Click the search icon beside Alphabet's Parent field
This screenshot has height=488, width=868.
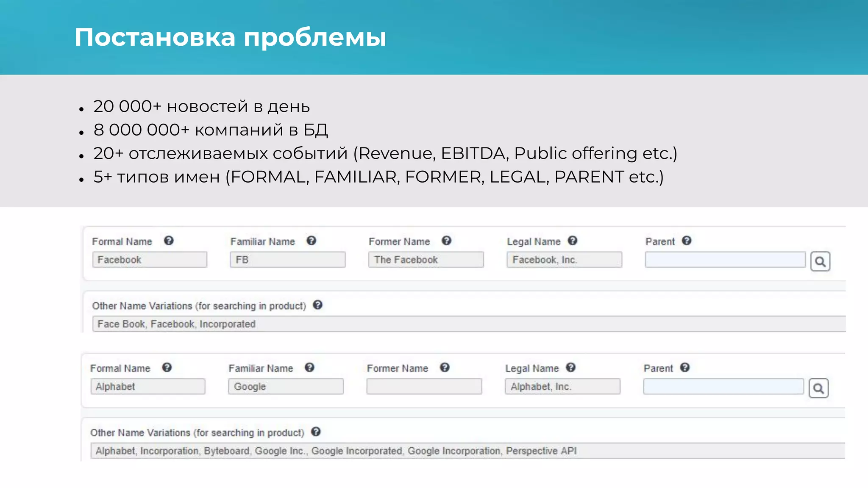tap(818, 388)
